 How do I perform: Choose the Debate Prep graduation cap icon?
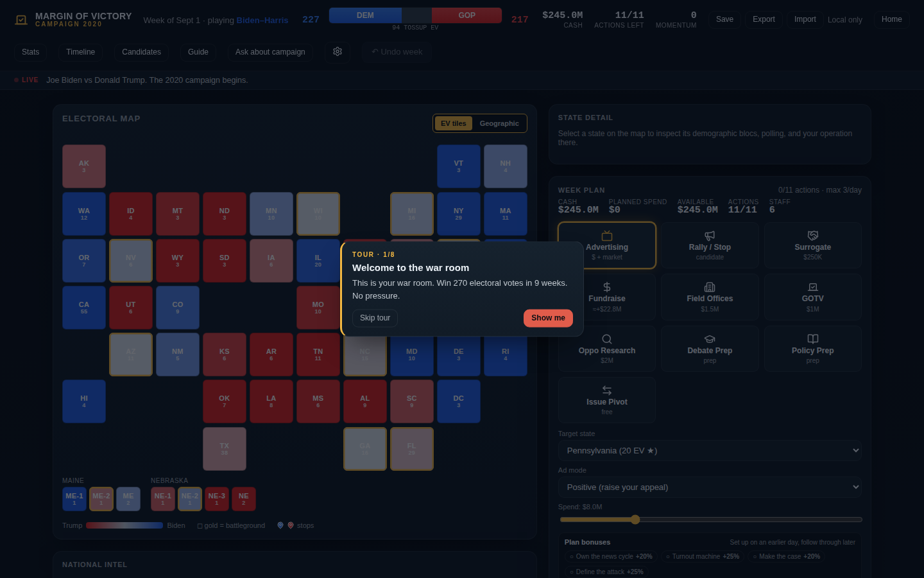(x=710, y=339)
